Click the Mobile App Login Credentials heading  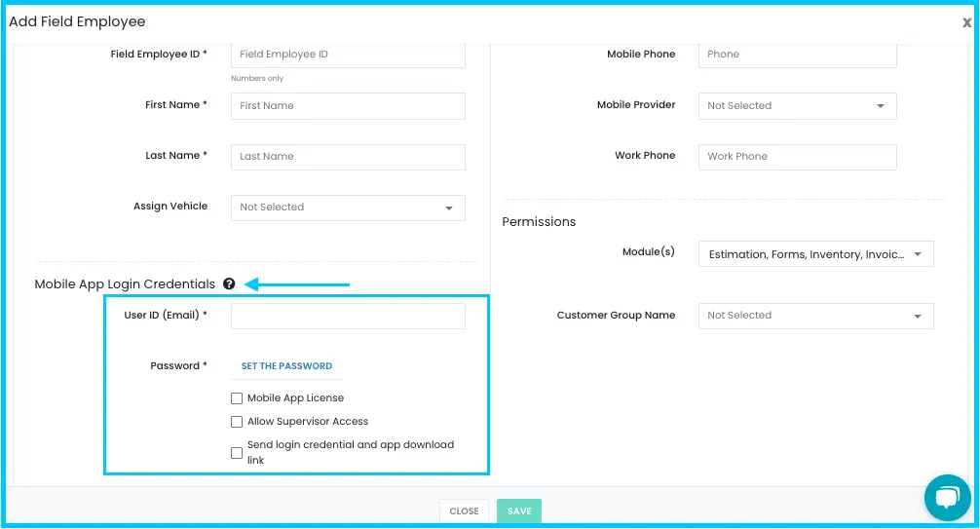point(125,283)
